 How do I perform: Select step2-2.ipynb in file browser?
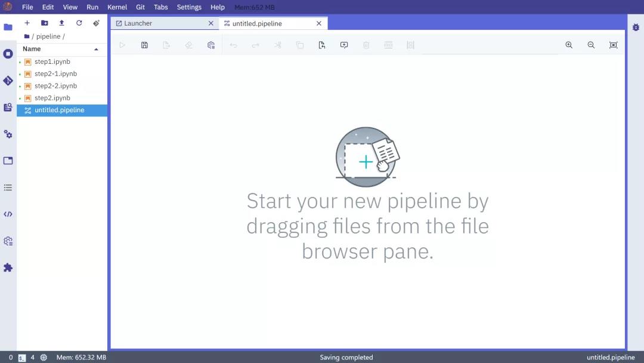pos(62,86)
